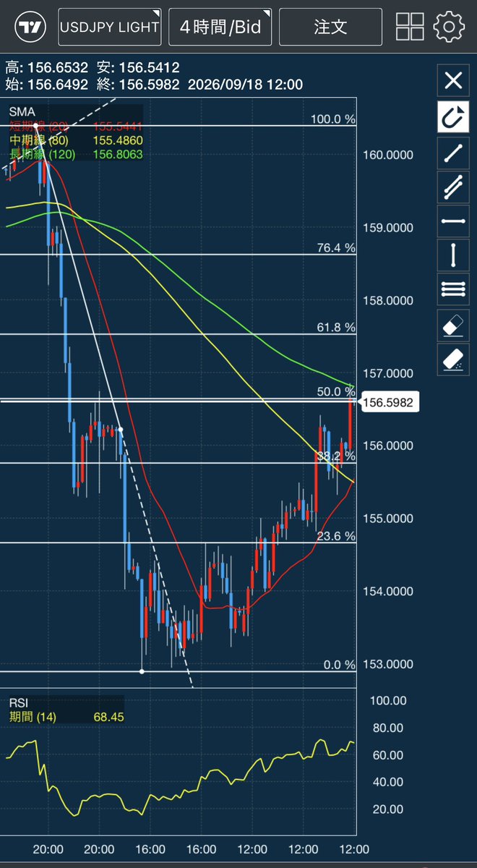The width and height of the screenshot is (477, 868).
Task: Select the erase-all drawings tool
Action: [x=453, y=359]
